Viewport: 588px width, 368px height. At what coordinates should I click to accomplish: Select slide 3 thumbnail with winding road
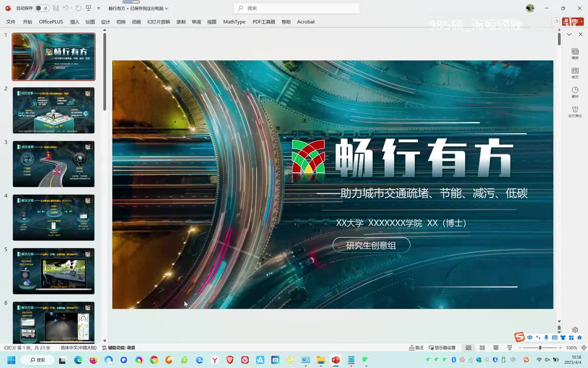click(x=54, y=164)
